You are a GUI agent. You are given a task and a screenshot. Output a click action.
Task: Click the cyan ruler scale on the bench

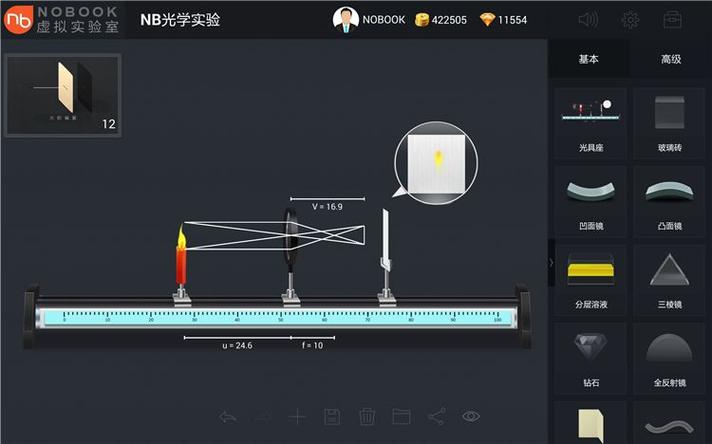(277, 316)
